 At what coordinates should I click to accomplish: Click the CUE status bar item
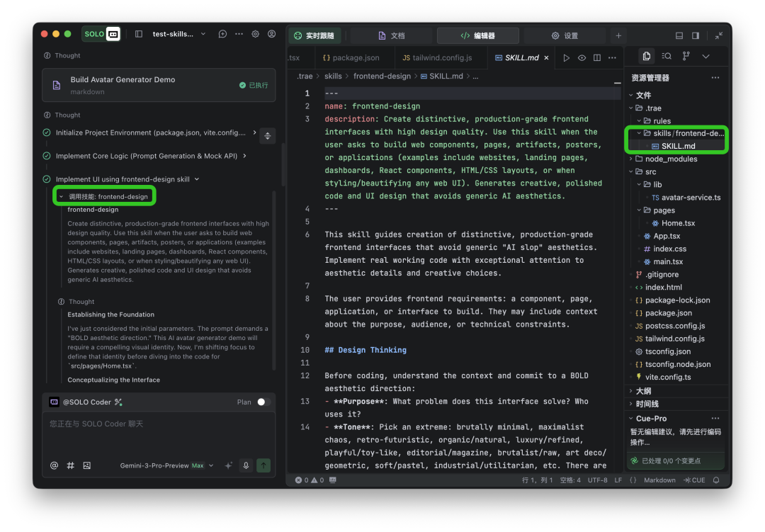694,480
